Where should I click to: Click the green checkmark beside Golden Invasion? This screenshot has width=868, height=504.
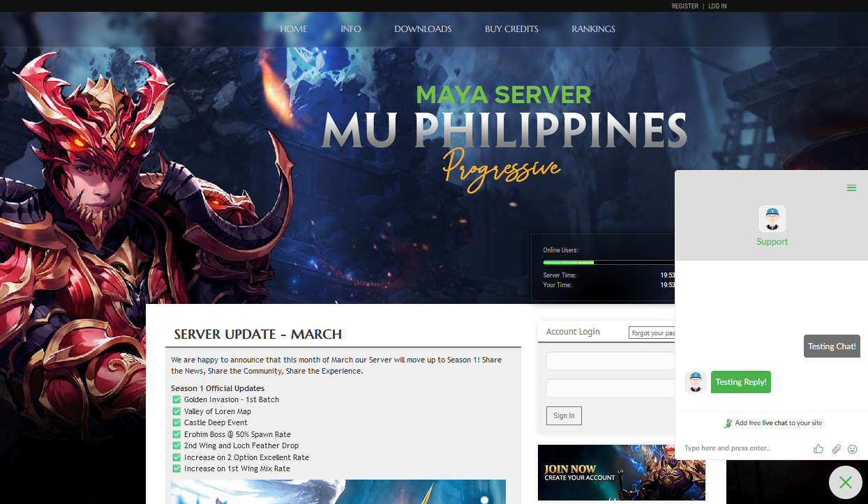click(177, 399)
